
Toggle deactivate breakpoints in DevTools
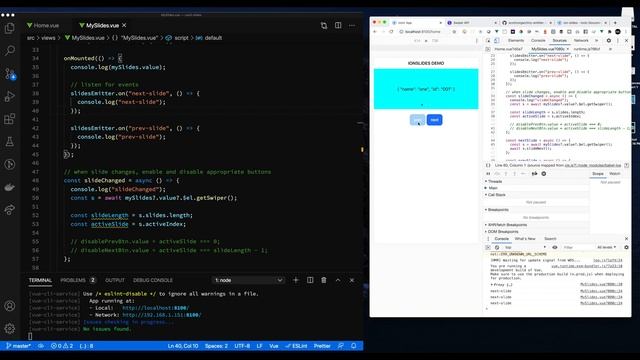[534, 174]
